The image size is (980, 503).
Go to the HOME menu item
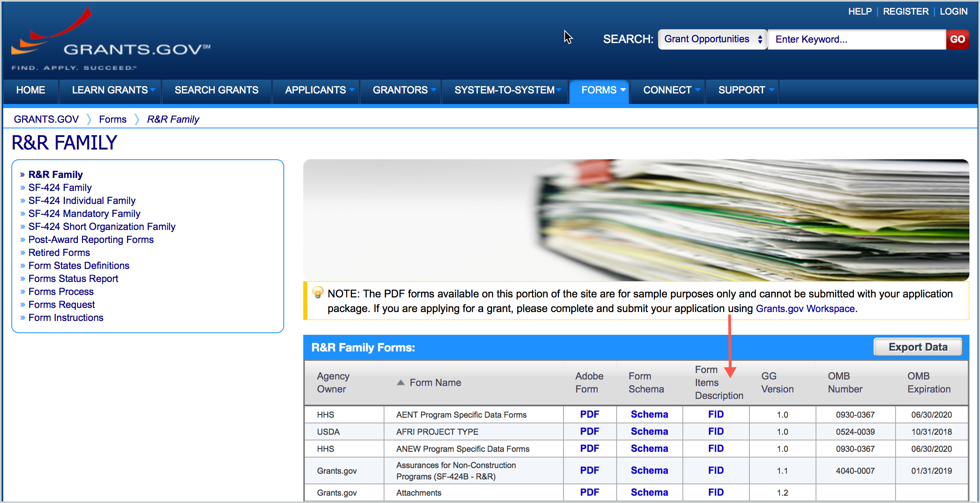pos(31,90)
